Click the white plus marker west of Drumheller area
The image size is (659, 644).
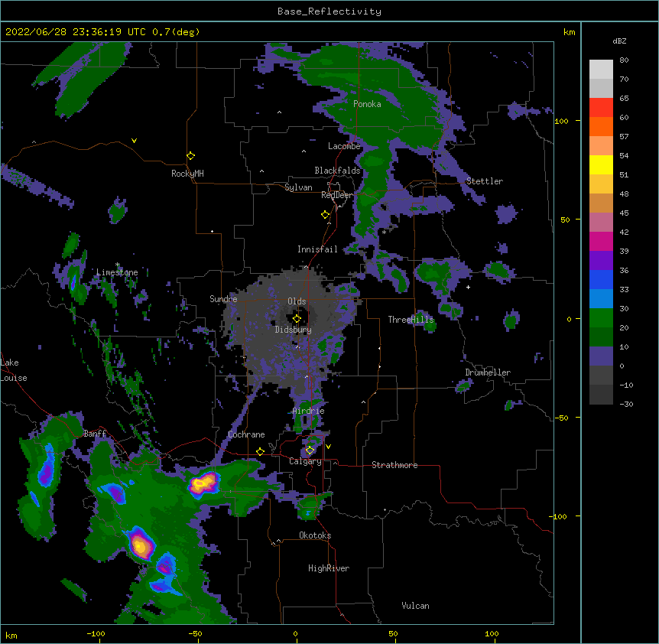click(468, 287)
